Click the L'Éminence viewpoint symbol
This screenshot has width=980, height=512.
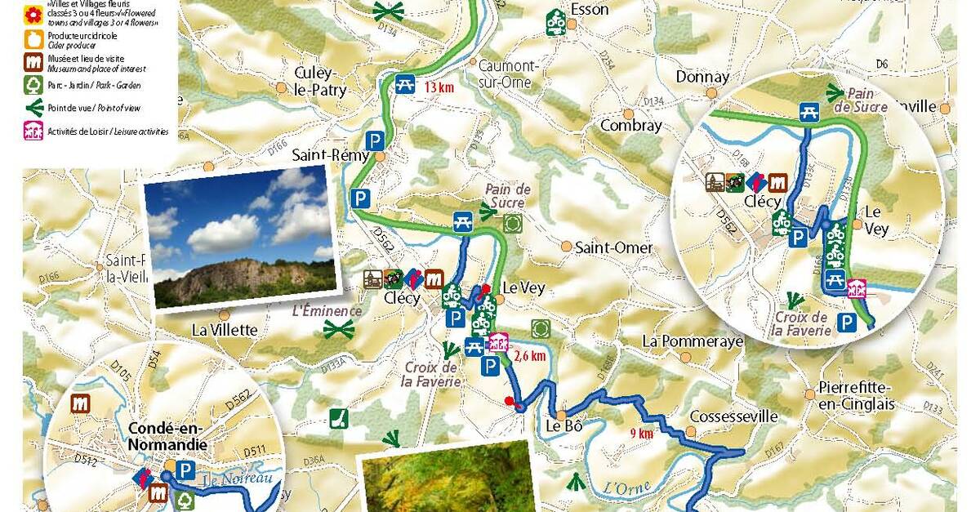(x=338, y=329)
